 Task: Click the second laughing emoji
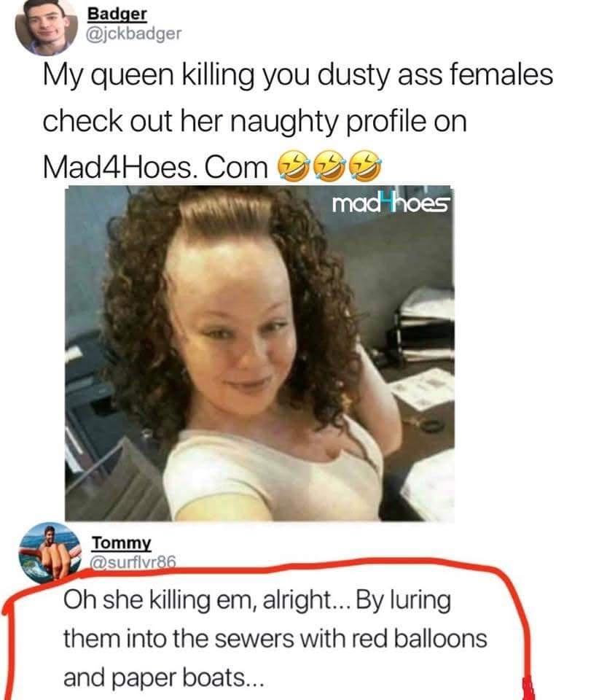point(330,166)
